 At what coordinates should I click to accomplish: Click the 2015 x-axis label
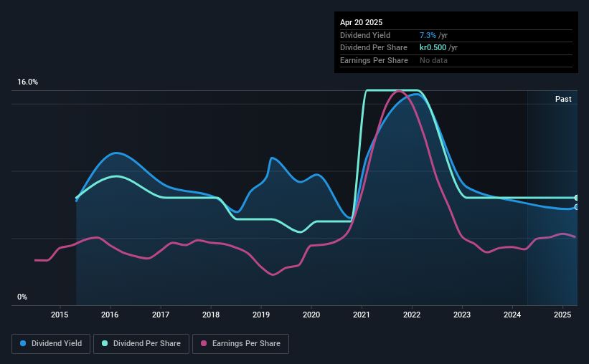(60, 315)
